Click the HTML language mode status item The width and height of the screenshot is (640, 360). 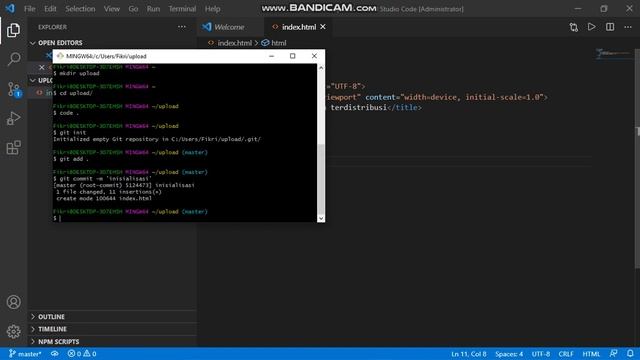pyautogui.click(x=591, y=354)
